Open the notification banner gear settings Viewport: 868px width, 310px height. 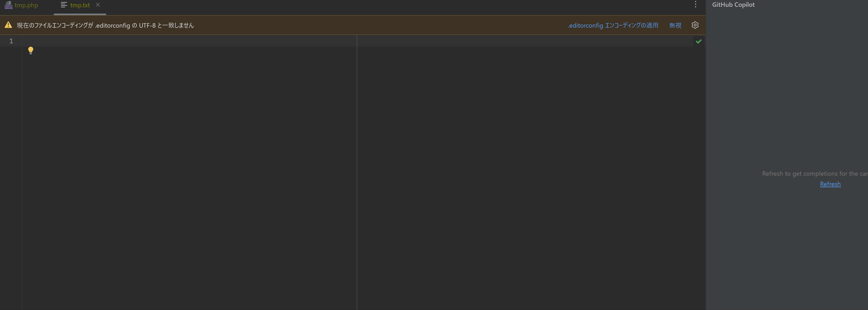[695, 25]
